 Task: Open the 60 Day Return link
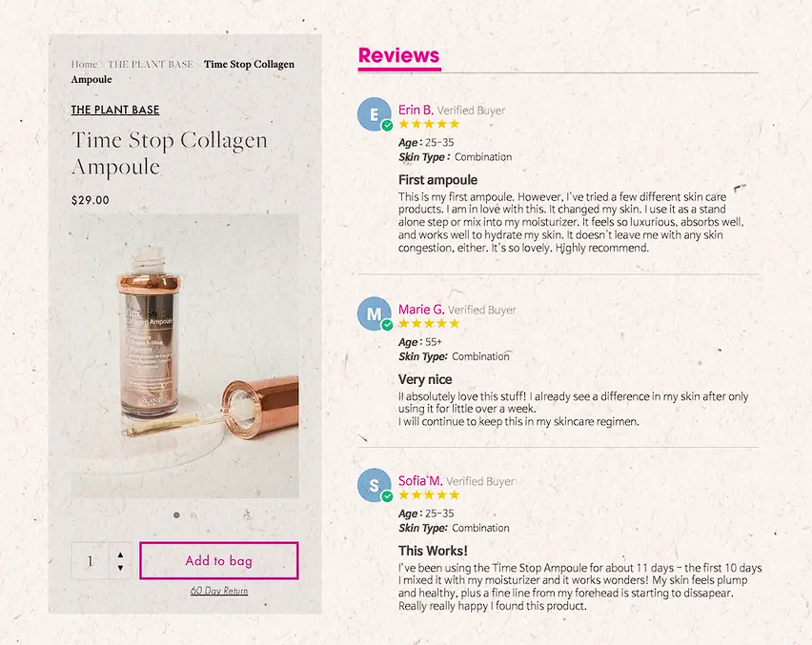(x=219, y=591)
